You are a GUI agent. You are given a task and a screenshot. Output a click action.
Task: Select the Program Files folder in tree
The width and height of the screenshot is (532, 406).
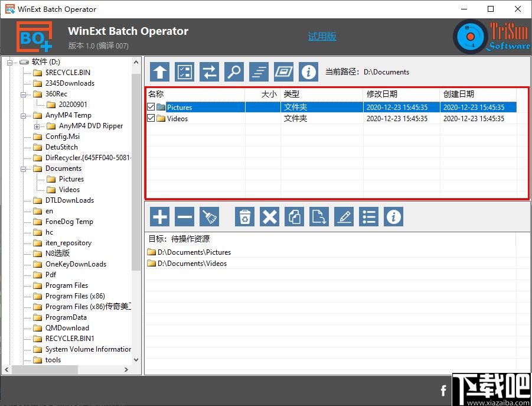coord(67,285)
